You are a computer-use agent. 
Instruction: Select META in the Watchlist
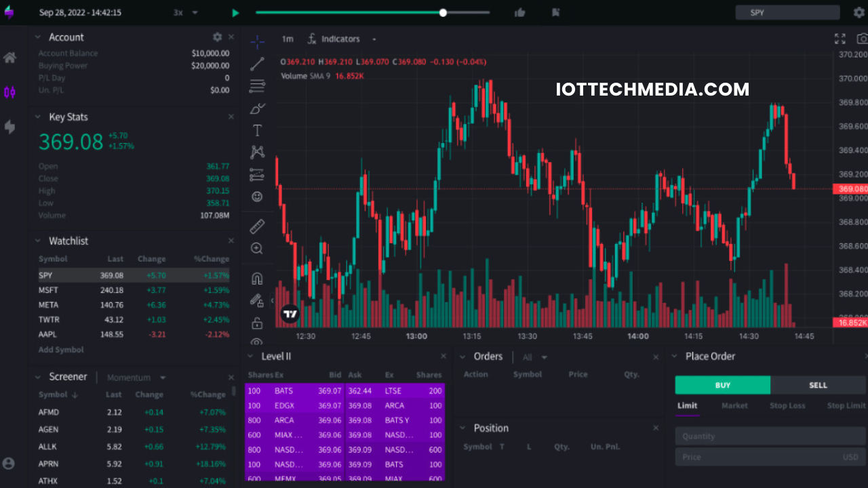pyautogui.click(x=134, y=305)
